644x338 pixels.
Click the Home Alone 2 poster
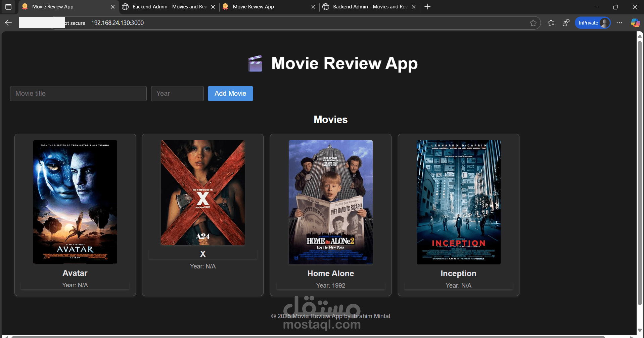point(331,202)
